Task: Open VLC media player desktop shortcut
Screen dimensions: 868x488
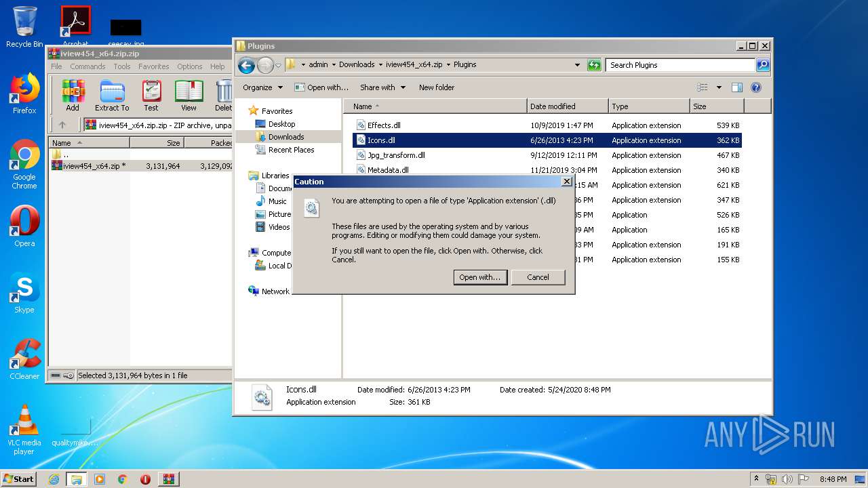Action: pos(24,430)
